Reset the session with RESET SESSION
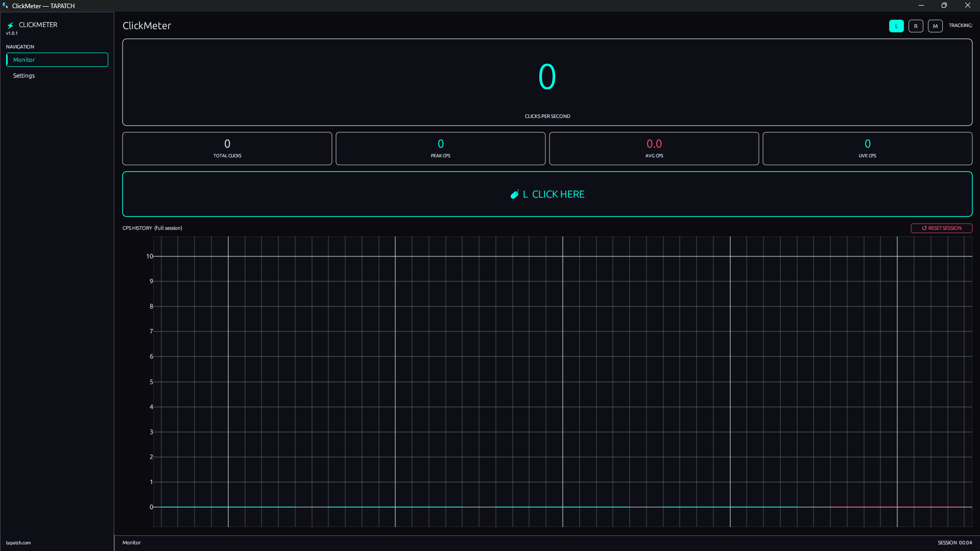The width and height of the screenshot is (980, 551). point(941,228)
